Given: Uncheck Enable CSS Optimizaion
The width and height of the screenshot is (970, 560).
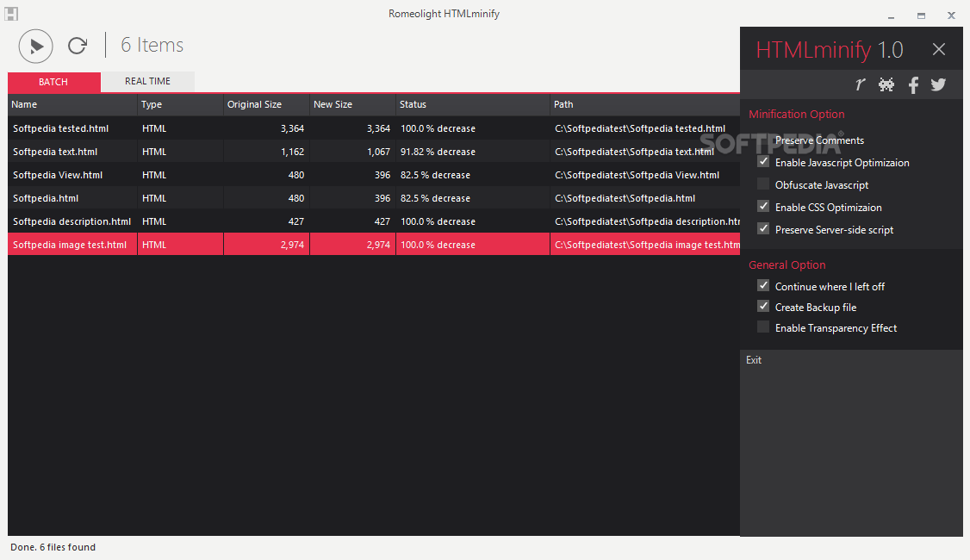Looking at the screenshot, I should click(763, 207).
